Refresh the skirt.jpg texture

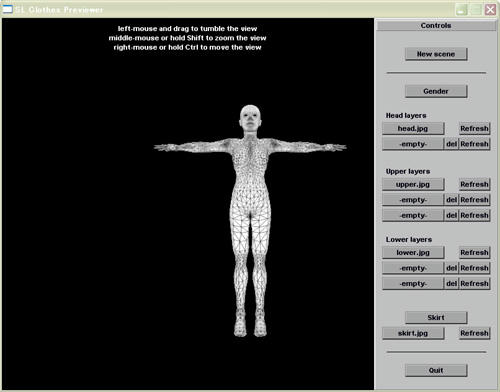click(x=474, y=333)
